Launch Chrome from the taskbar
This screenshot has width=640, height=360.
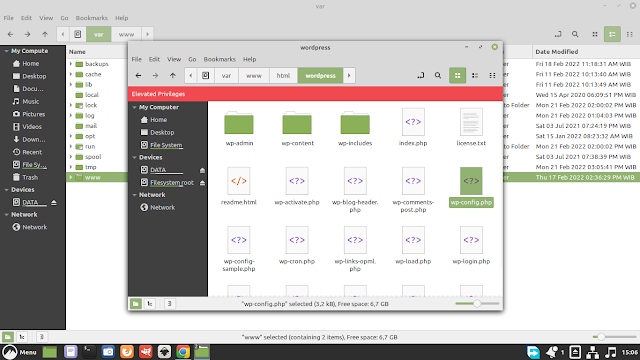pos(183,352)
